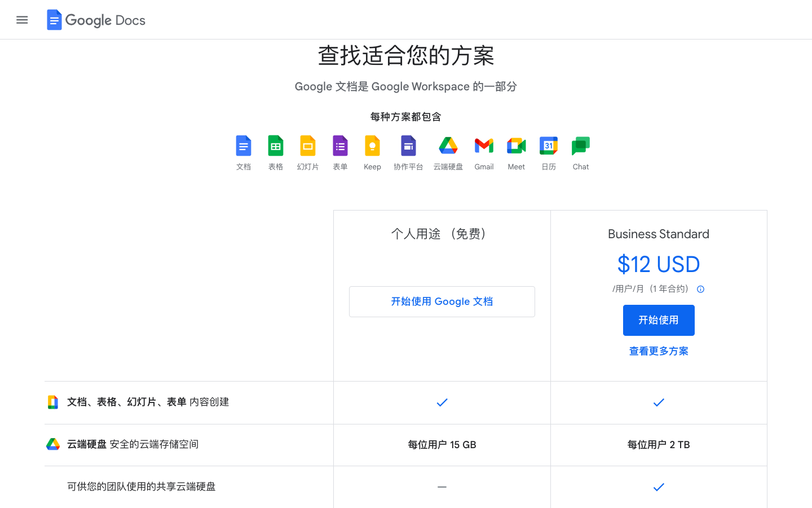This screenshot has height=508, width=812.
Task: Click the 协作平台 Sites app icon
Action: click(408, 146)
